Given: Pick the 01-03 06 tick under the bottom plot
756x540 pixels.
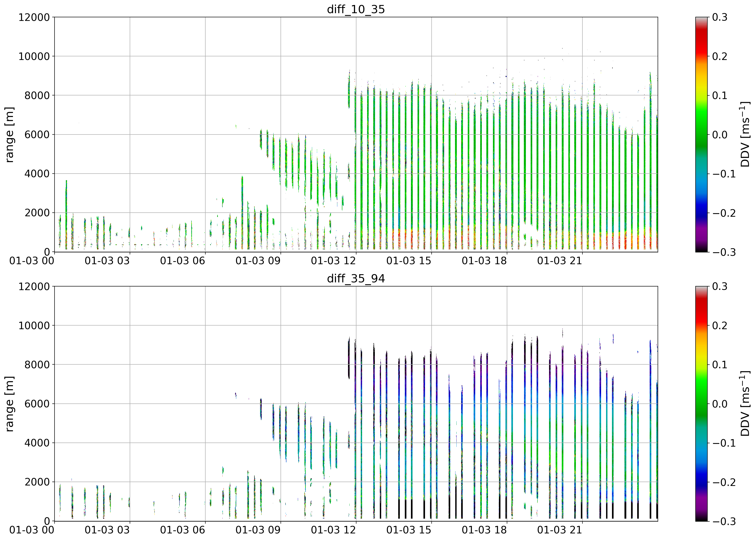Looking at the screenshot, I should tap(182, 530).
